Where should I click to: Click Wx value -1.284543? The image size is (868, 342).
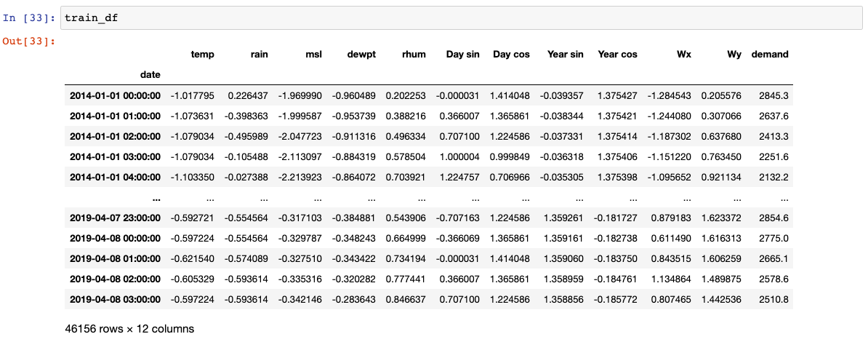[x=670, y=96]
